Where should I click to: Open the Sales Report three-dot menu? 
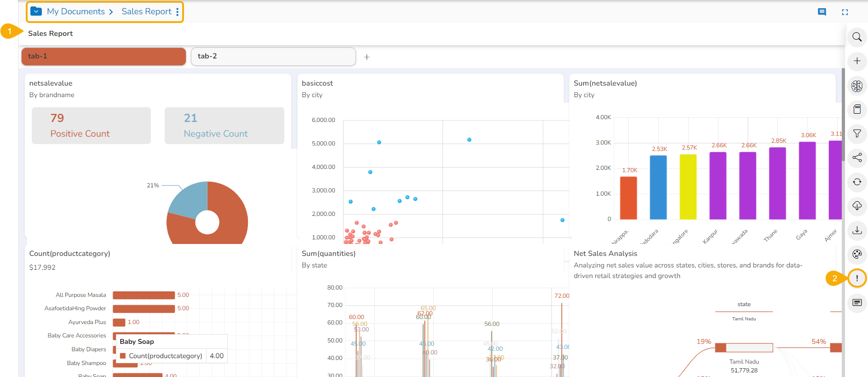[178, 12]
